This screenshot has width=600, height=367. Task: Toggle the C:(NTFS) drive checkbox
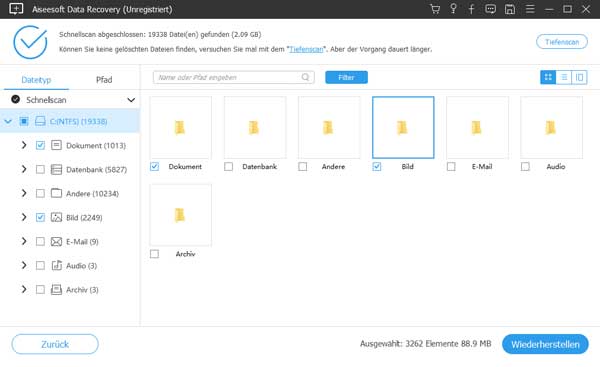coord(24,121)
